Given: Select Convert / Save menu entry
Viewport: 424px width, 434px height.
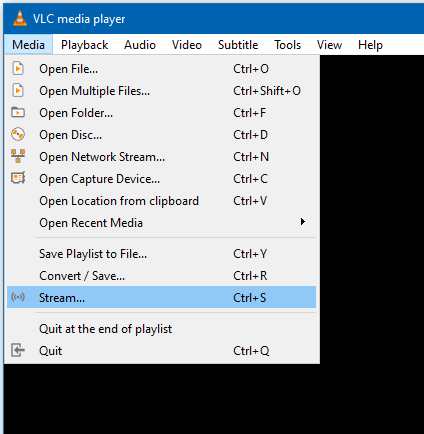Looking at the screenshot, I should coord(161,276).
